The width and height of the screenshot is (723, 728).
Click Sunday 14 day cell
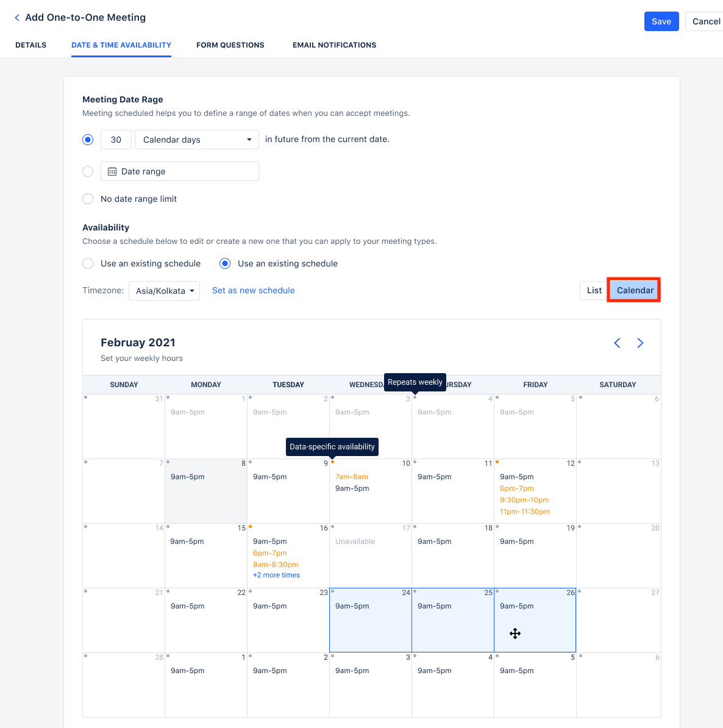(x=124, y=555)
